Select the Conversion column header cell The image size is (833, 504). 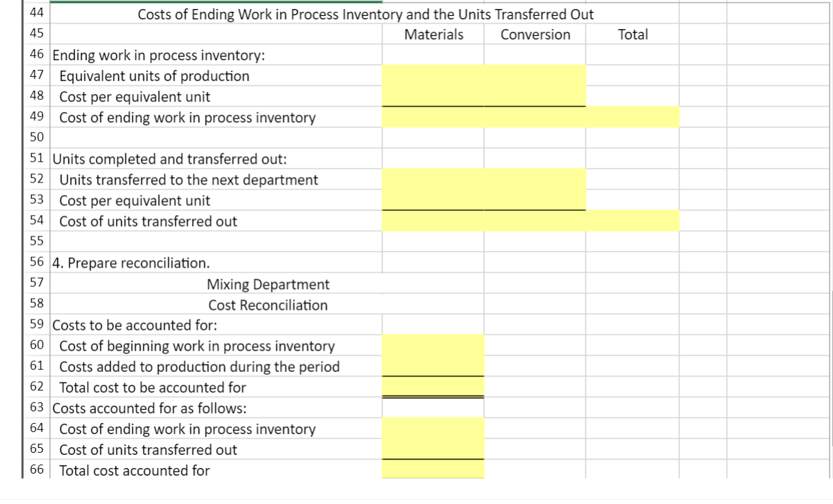535,35
